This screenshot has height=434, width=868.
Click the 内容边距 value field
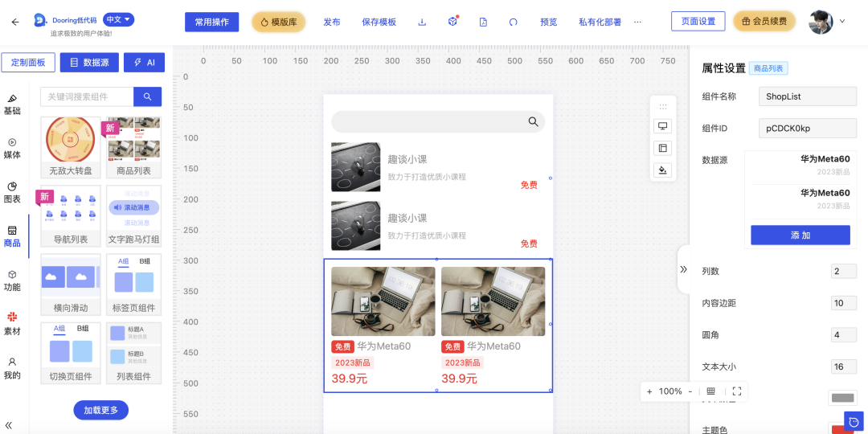click(844, 303)
